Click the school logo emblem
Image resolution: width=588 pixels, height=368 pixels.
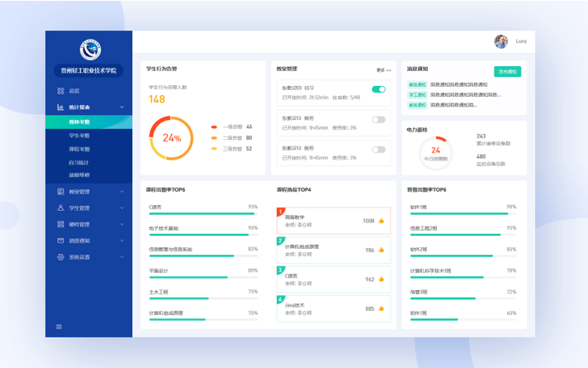pos(90,50)
